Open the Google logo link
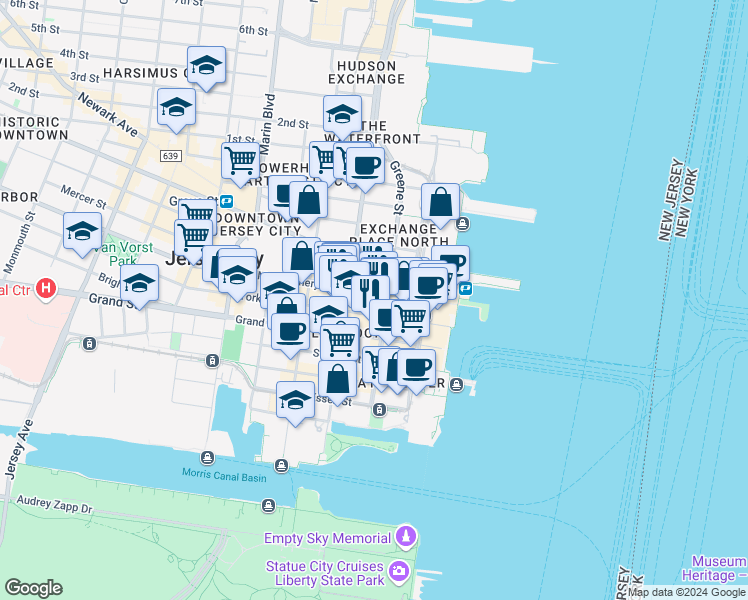 pyautogui.click(x=33, y=588)
